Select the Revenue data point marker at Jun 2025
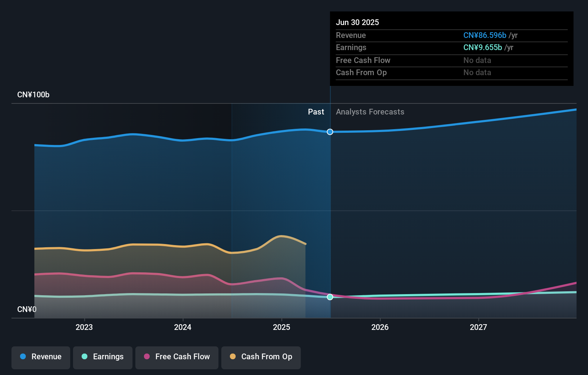Viewport: 588px width, 375px height. click(330, 132)
